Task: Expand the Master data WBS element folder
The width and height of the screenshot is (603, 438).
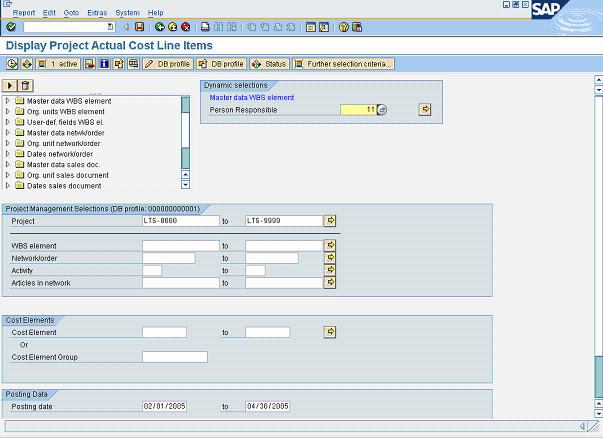Action: 8,101
